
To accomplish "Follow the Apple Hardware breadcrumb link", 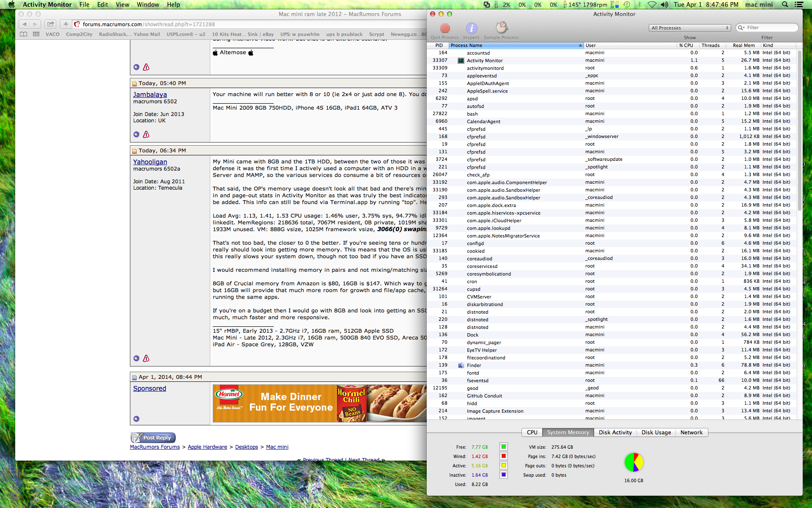I will [207, 447].
